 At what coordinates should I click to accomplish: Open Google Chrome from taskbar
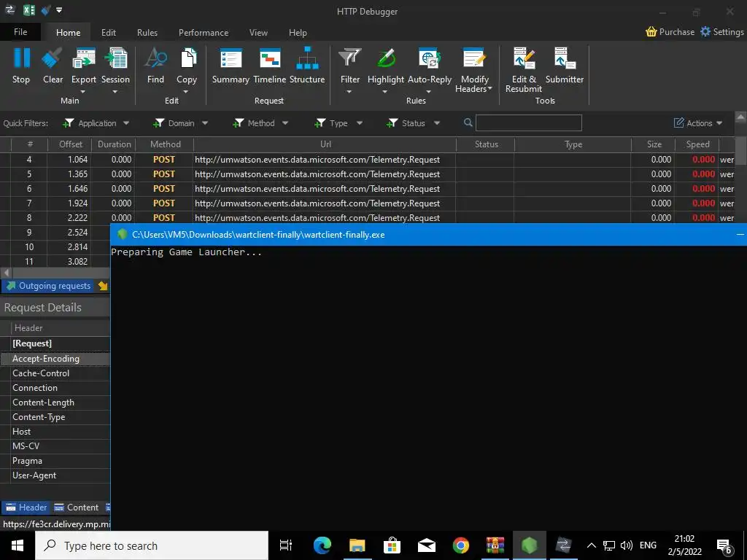(x=461, y=545)
